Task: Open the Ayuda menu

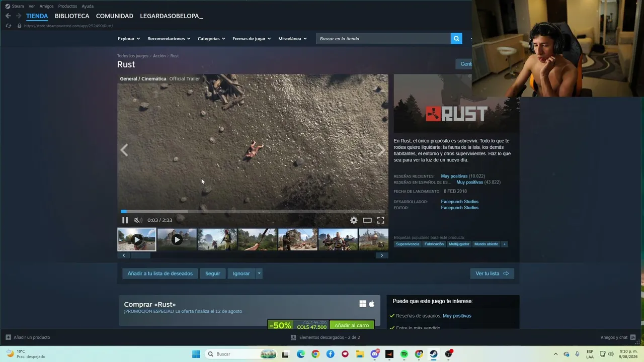Action: click(88, 7)
